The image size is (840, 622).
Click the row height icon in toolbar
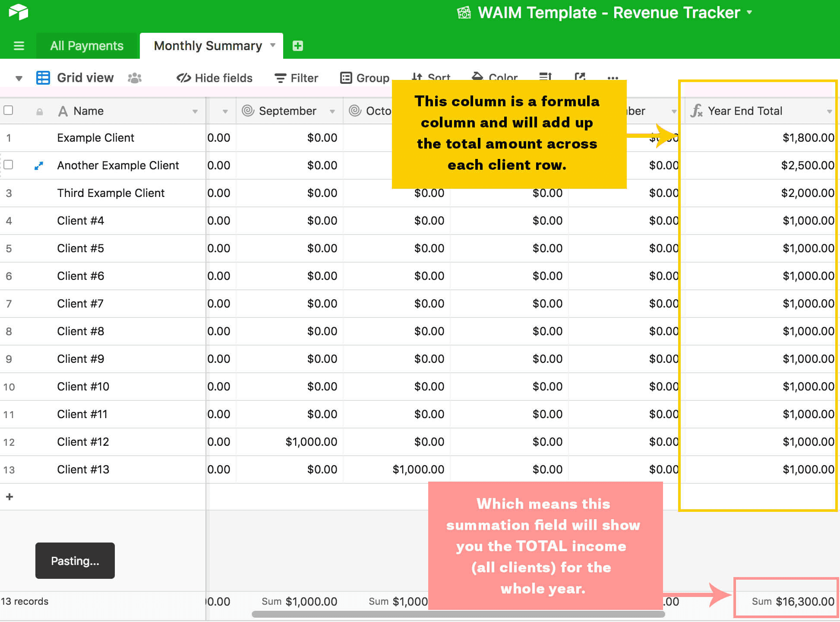[x=545, y=77]
